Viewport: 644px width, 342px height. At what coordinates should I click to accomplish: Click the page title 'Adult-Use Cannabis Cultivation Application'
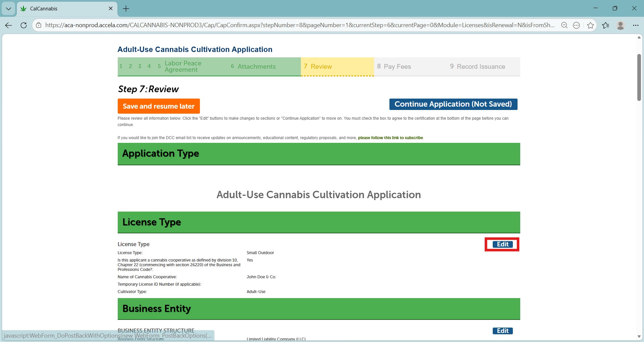(195, 50)
